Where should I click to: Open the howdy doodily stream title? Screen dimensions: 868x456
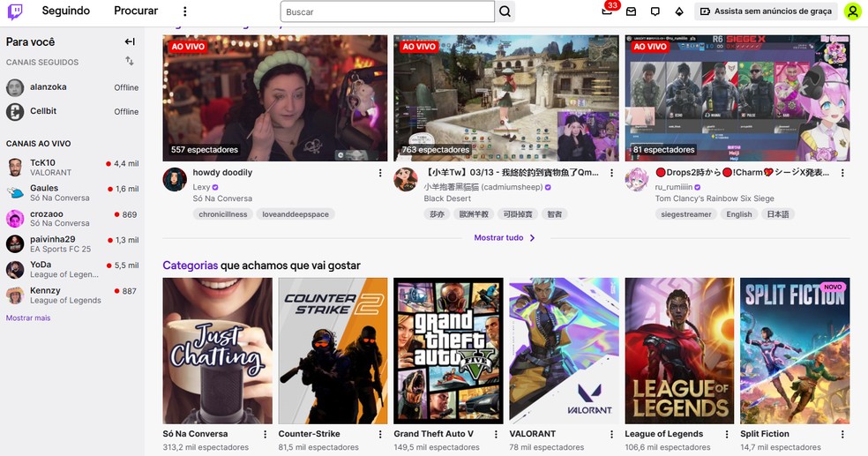point(222,173)
